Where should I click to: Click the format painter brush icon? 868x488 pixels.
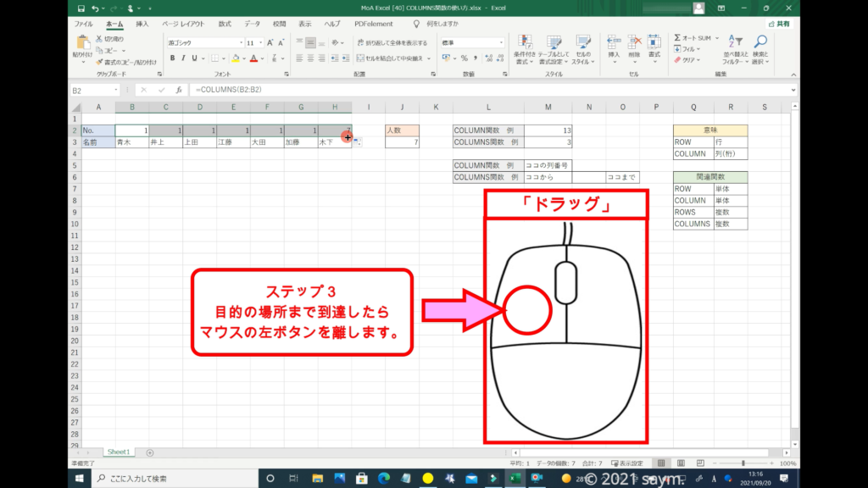[x=100, y=62]
